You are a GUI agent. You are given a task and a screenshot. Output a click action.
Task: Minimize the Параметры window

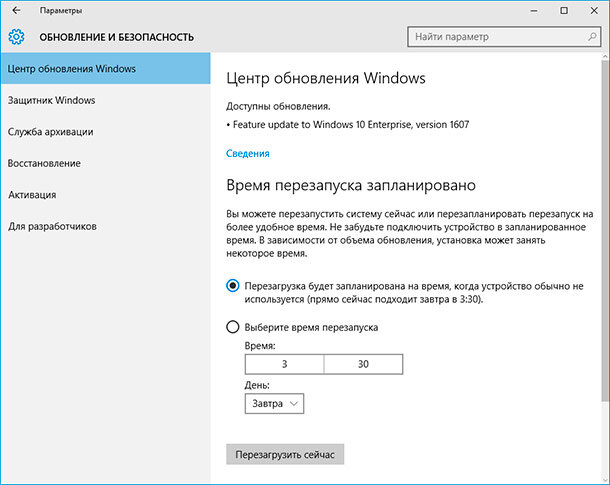pyautogui.click(x=534, y=11)
